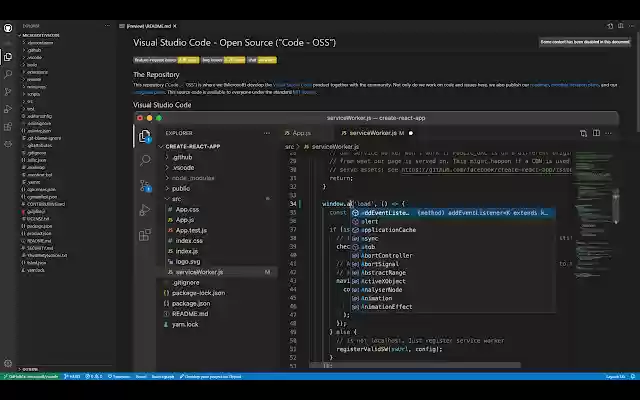Open Source Control in the outer activity bar
The width and height of the screenshot is (640, 400).
point(8,92)
